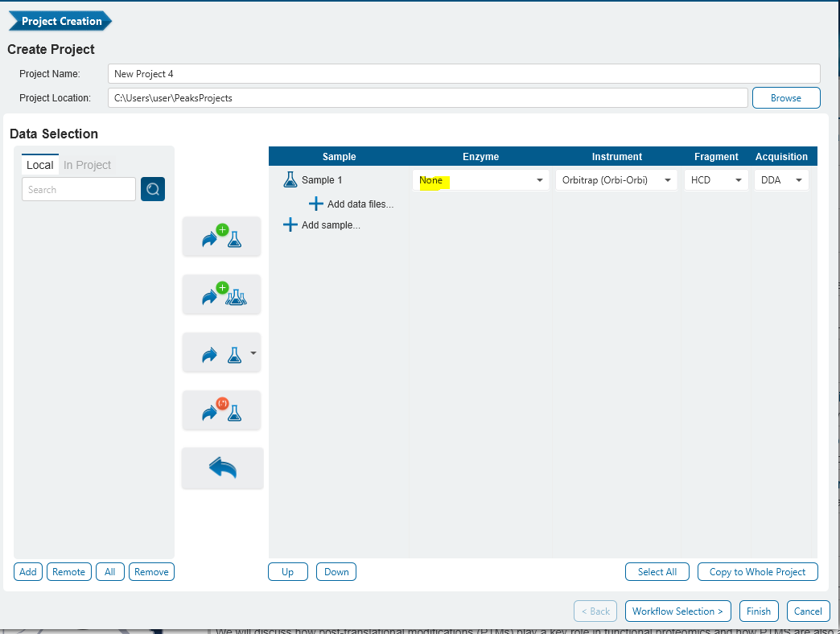The height and width of the screenshot is (634, 840).
Task: Click the Instrument column header
Action: pos(616,156)
